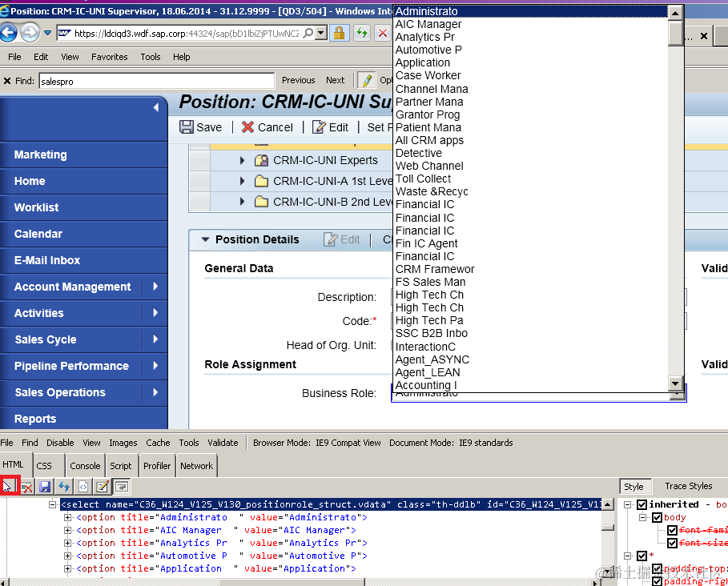The width and height of the screenshot is (728, 586).
Task: Switch to the devtools Network tab
Action: pyautogui.click(x=196, y=466)
